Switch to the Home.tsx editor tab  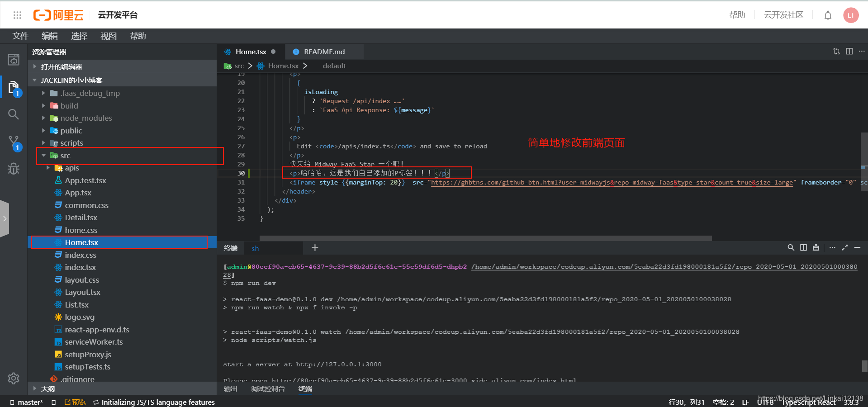(251, 52)
